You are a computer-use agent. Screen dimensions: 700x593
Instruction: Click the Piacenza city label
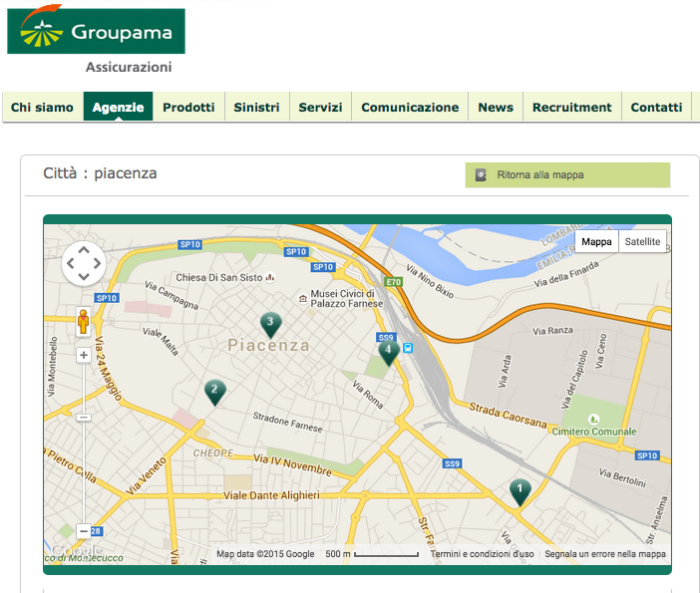[269, 345]
